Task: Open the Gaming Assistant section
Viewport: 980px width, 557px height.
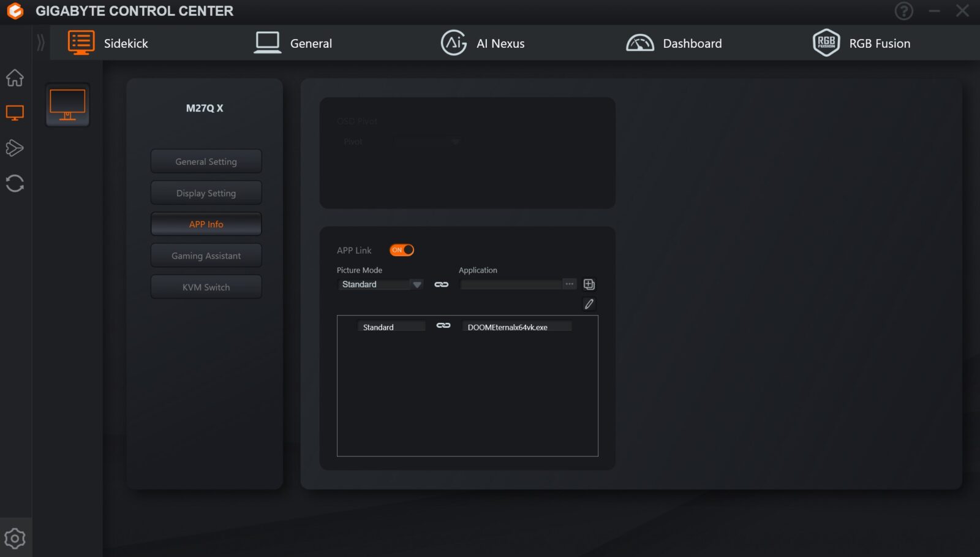Action: click(x=206, y=256)
